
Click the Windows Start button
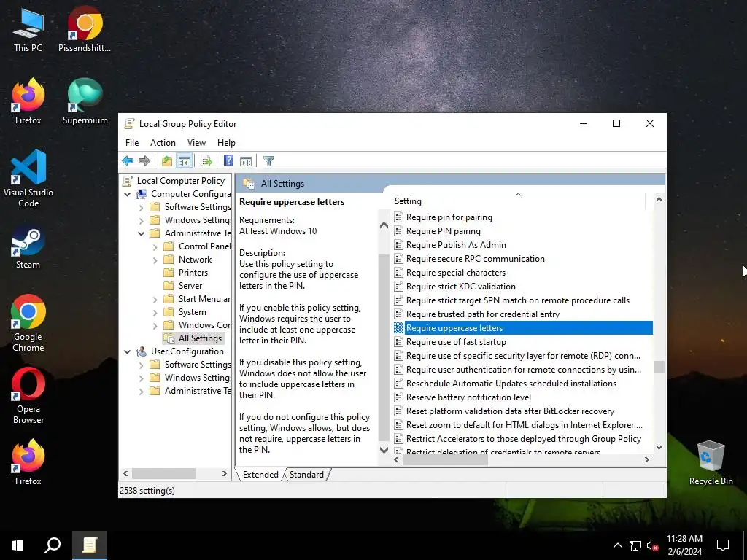click(x=18, y=545)
